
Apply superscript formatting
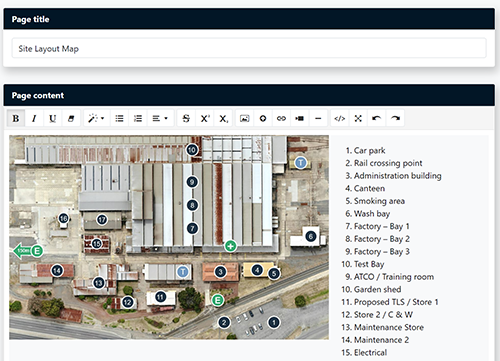click(205, 118)
